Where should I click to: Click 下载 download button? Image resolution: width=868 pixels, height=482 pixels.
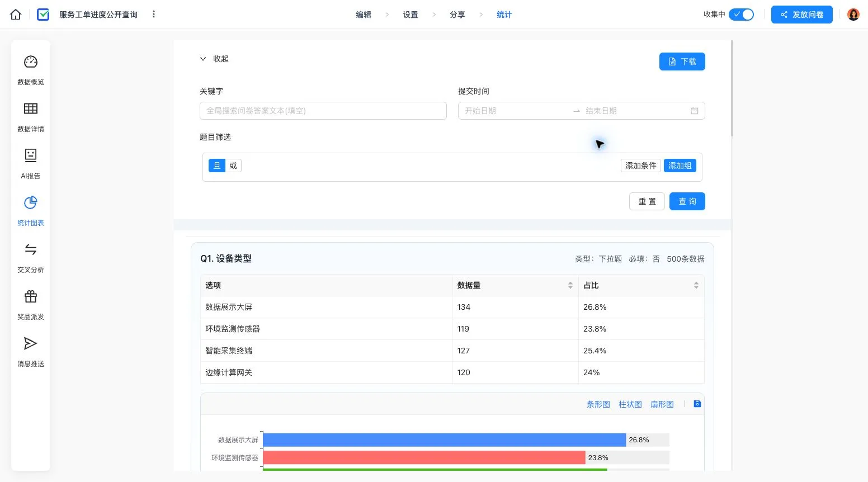tap(682, 62)
